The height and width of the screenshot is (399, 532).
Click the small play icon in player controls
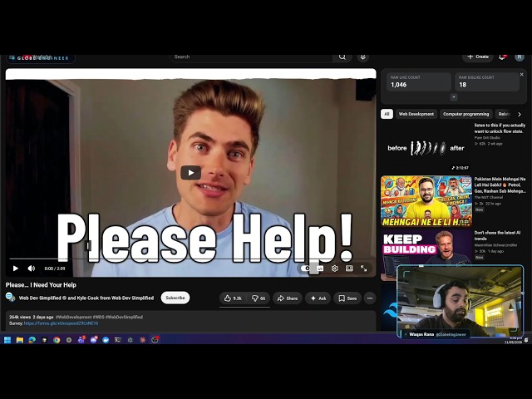point(15,268)
